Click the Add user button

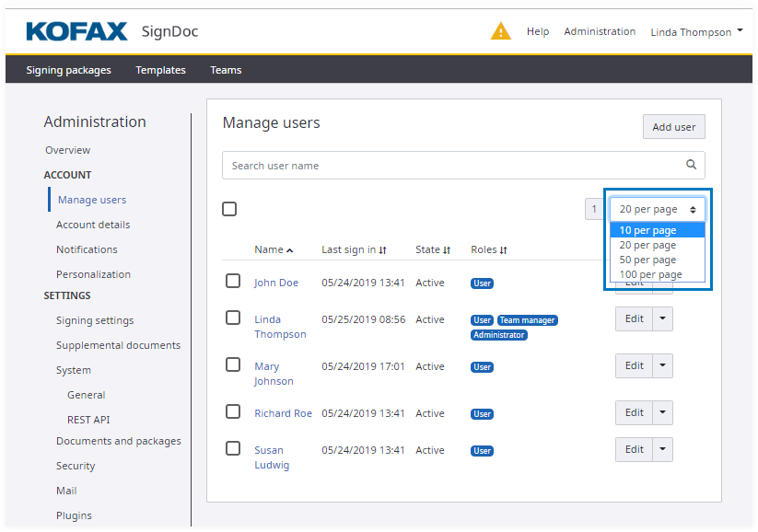coord(673,127)
